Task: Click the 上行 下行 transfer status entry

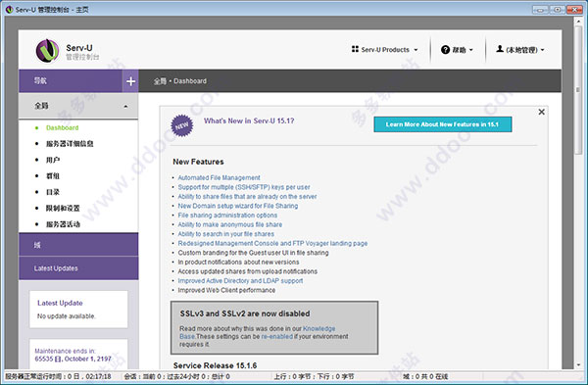Action: click(314, 376)
